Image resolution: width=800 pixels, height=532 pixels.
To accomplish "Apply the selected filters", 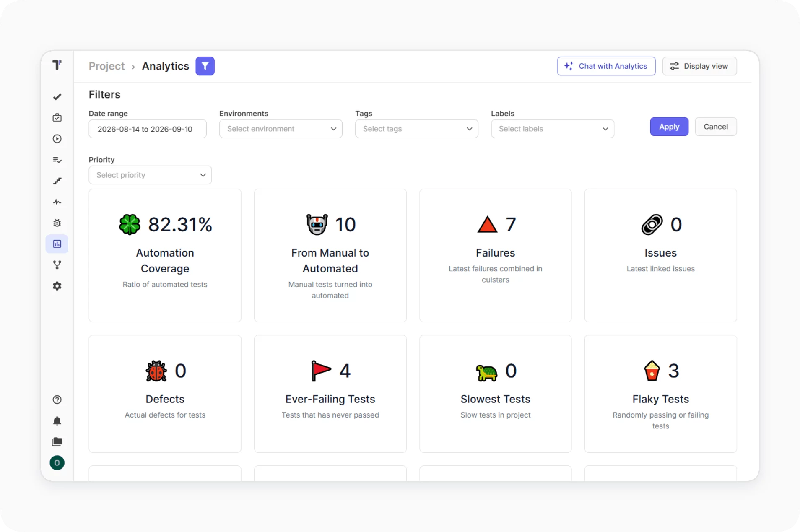I will [669, 127].
